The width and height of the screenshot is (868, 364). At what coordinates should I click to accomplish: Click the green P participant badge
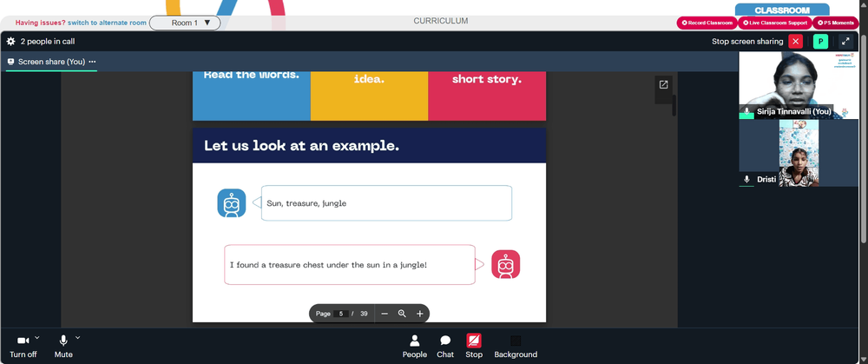click(x=820, y=42)
